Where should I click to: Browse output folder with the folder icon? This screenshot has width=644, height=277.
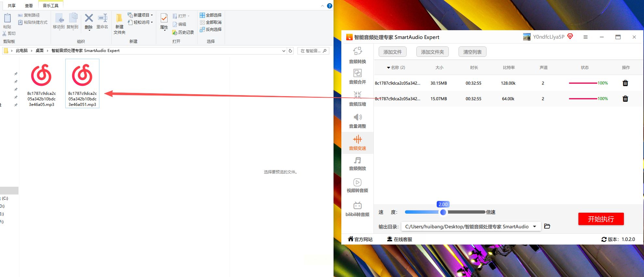click(547, 226)
